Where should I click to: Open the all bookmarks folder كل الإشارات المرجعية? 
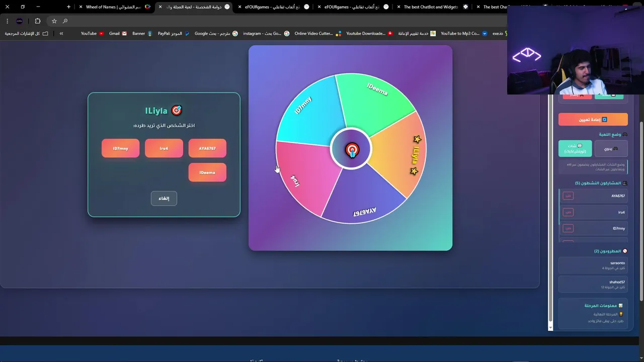(27, 34)
